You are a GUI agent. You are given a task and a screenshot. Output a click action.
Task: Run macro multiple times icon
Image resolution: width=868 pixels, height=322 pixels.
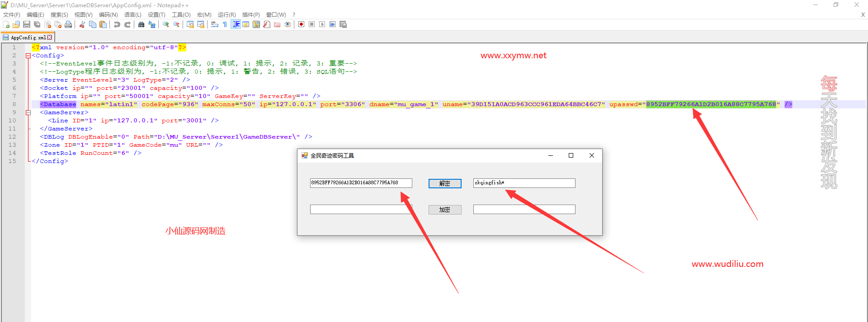(333, 24)
